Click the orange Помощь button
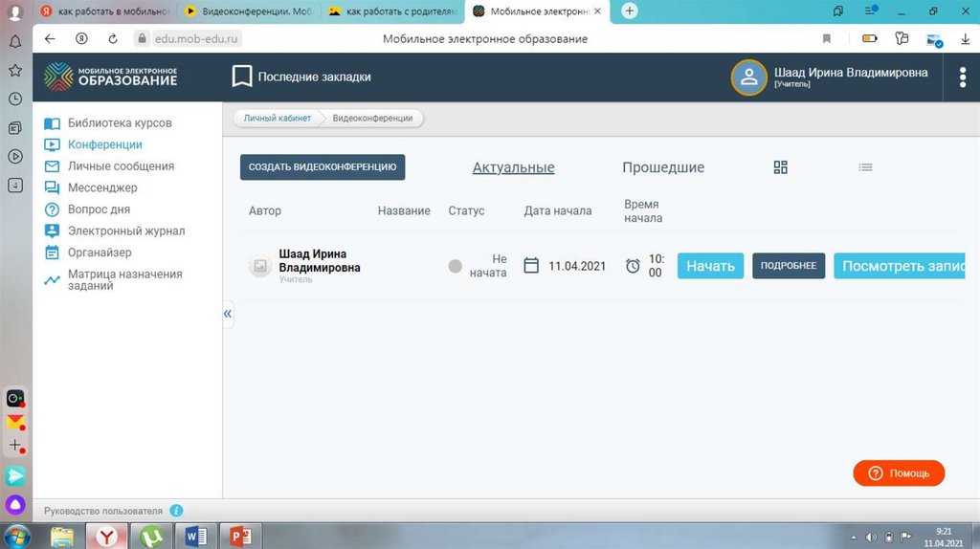This screenshot has height=549, width=980. pos(899,473)
